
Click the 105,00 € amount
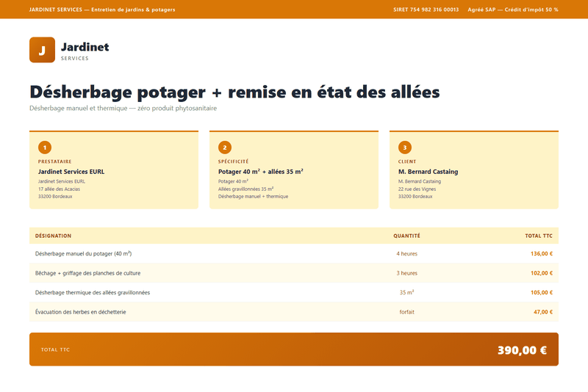[542, 293]
